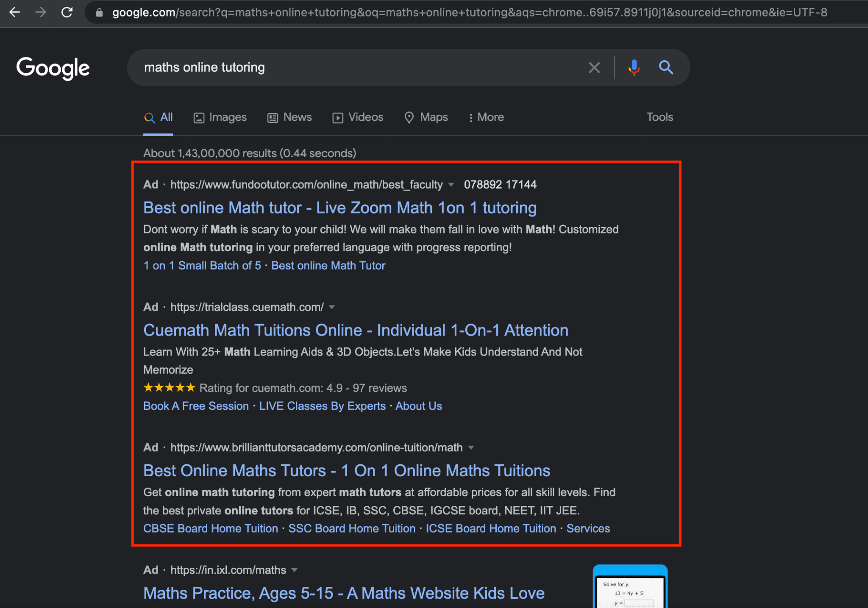Expand dropdown arrow next to cuemath URL
868x608 pixels.
[332, 307]
